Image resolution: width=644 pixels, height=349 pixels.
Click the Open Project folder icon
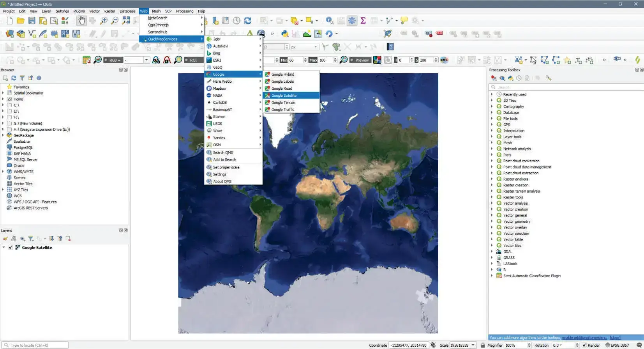(21, 21)
